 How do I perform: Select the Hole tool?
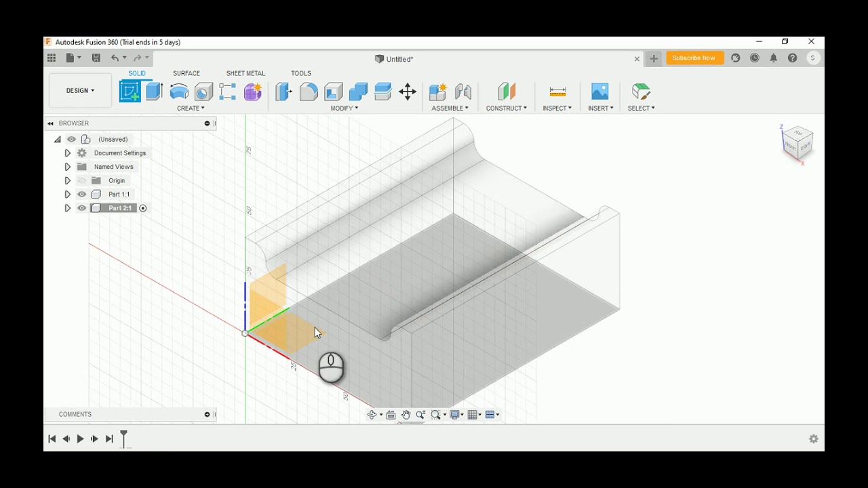pos(203,91)
